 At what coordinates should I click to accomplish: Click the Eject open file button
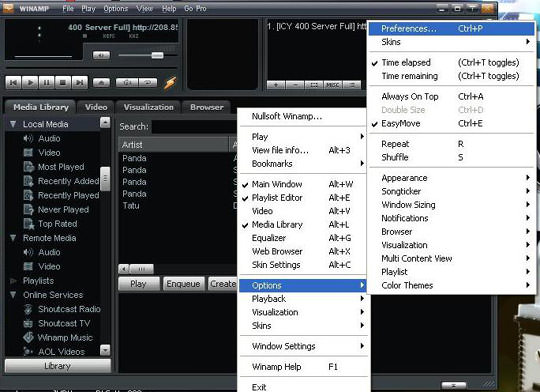point(101,83)
